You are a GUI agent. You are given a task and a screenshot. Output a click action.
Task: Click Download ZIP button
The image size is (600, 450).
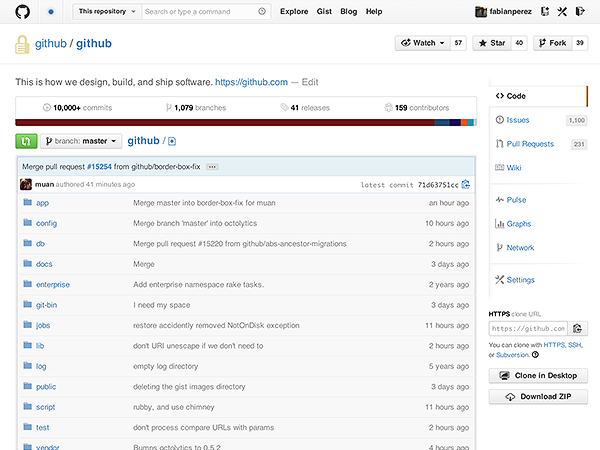[538, 396]
